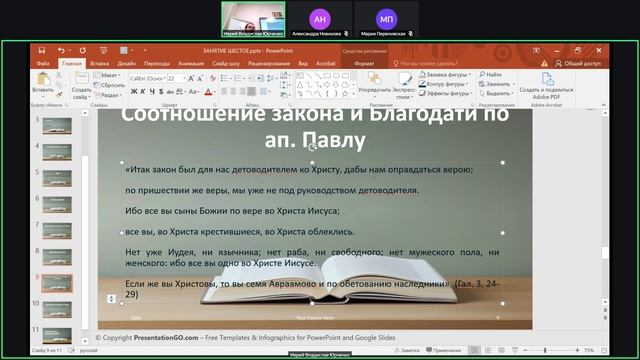640x360 pixels.
Task: Expand Section (Раздел) dropdown
Action: click(108, 95)
